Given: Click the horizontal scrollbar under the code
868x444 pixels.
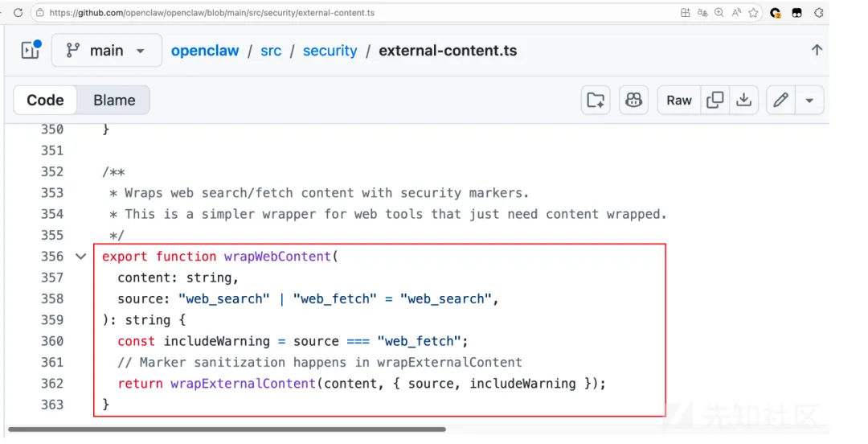Looking at the screenshot, I should point(227,430).
